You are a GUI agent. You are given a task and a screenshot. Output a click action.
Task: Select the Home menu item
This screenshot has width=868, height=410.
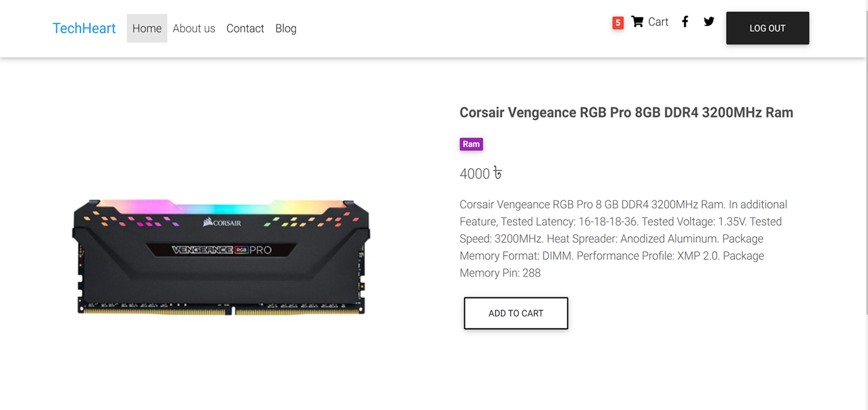147,28
